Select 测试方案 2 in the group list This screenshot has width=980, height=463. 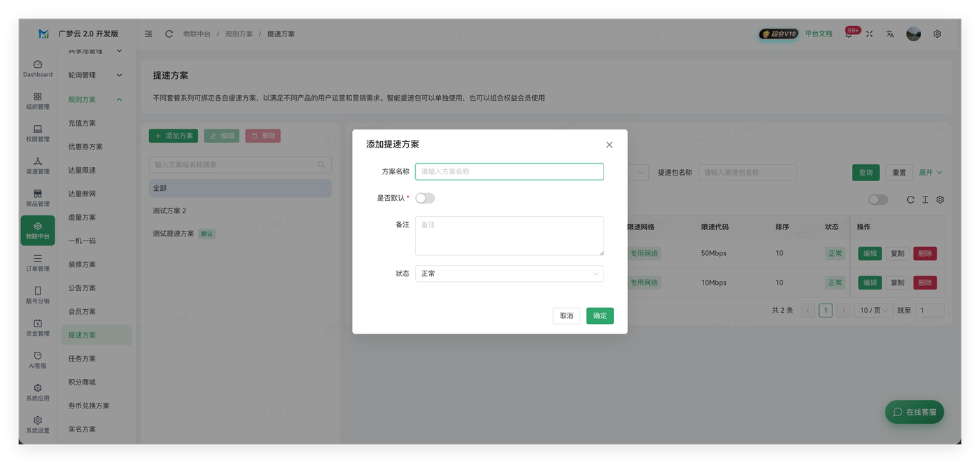point(240,211)
